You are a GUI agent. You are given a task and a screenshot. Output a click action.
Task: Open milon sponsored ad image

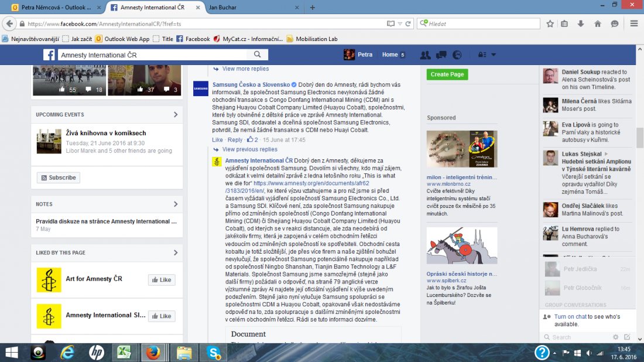(x=462, y=149)
